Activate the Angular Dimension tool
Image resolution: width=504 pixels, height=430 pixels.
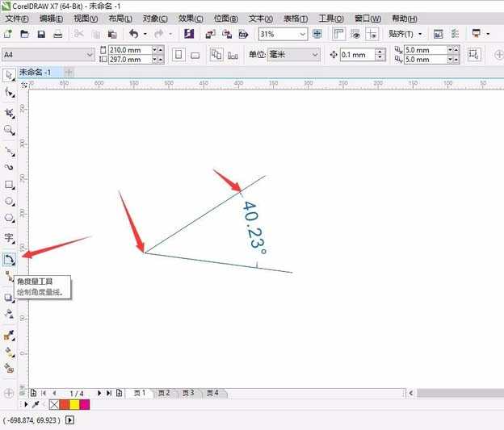pyautogui.click(x=9, y=260)
